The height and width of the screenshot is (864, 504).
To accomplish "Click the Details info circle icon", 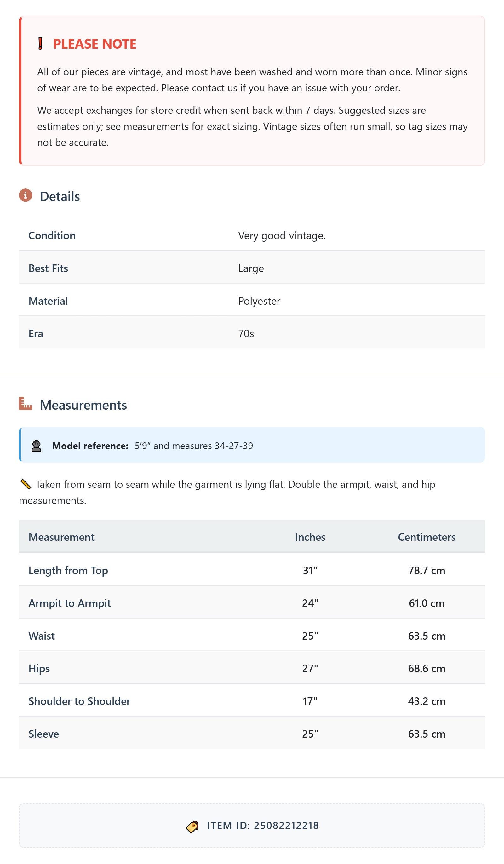I will point(26,195).
